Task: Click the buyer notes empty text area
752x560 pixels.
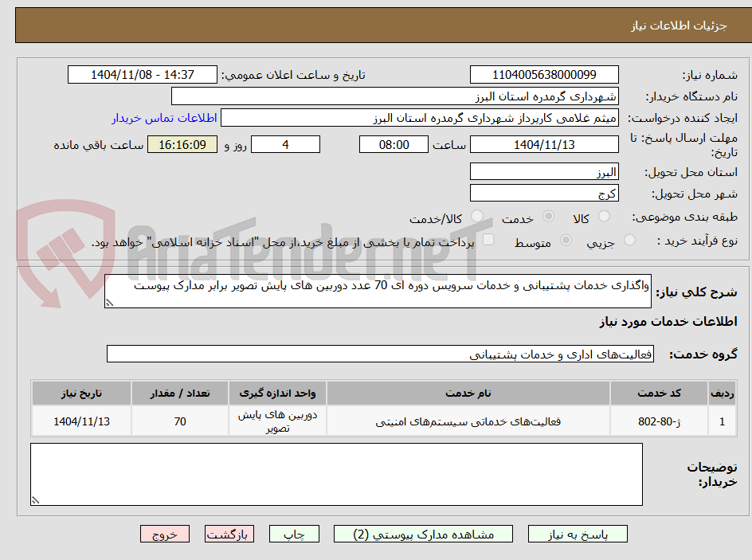Action: pyautogui.click(x=336, y=474)
